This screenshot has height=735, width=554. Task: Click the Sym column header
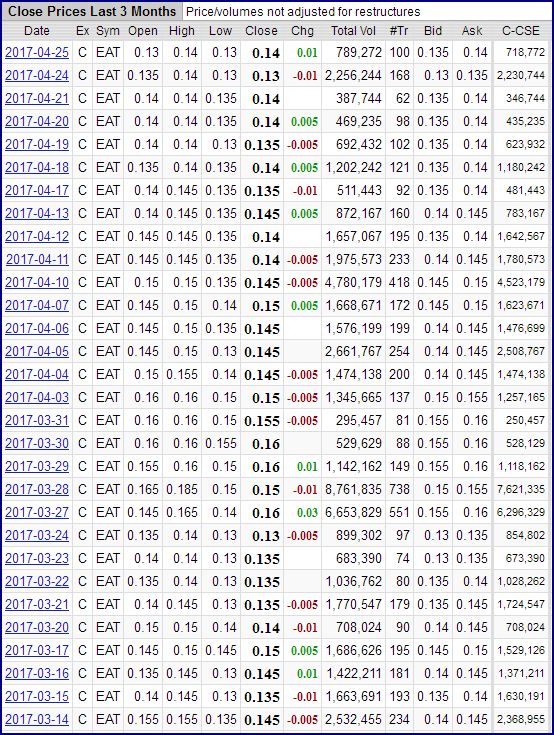tap(108, 30)
